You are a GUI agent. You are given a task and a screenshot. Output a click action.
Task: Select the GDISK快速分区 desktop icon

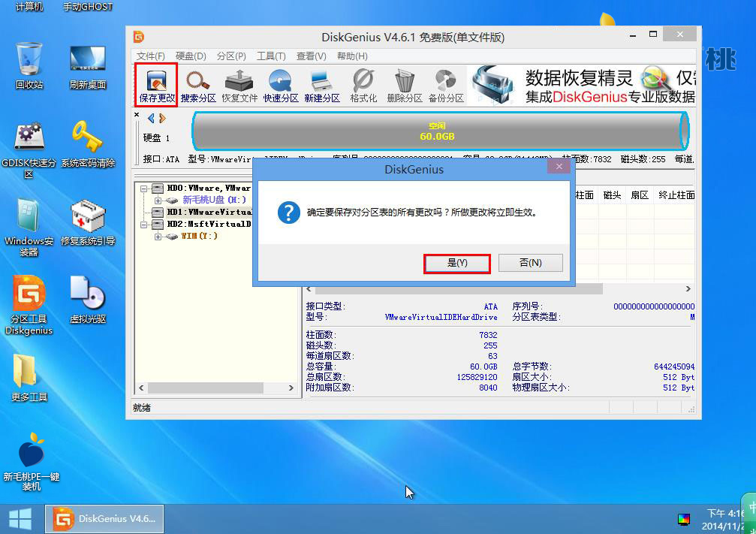[29, 150]
